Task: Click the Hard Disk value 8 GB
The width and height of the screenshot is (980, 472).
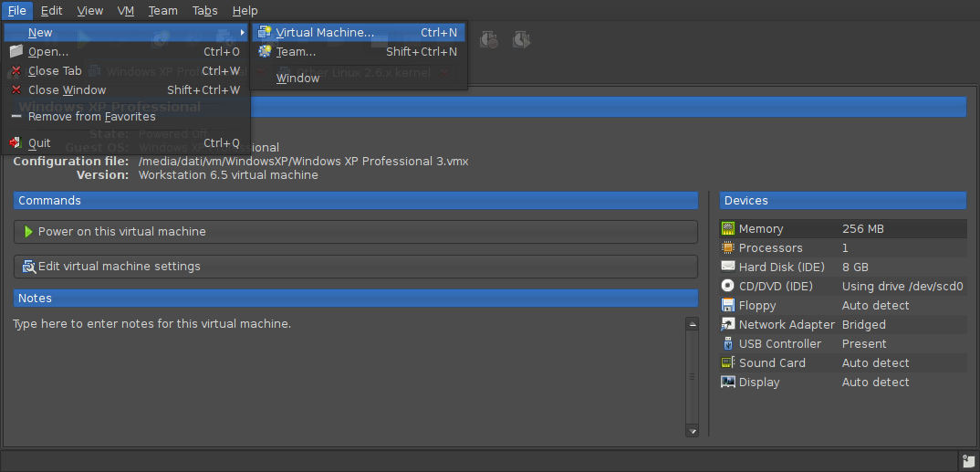Action: tap(855, 267)
